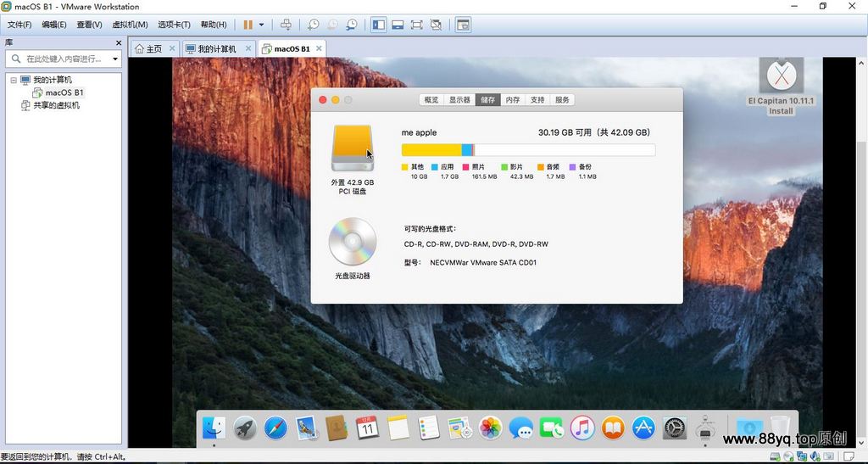Open Launchpad rocket icon in Dock
Image resolution: width=868 pixels, height=464 pixels.
pos(245,428)
